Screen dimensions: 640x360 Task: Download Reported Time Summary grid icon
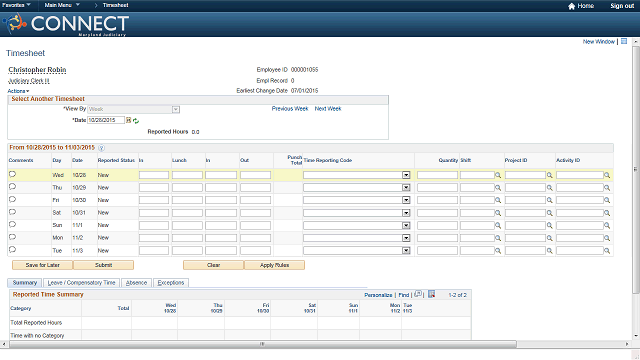point(431,294)
